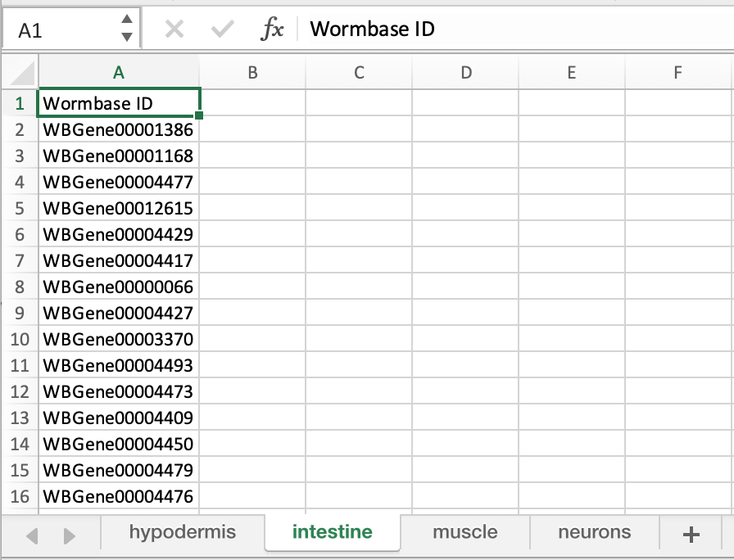Click the Select All corner triangle
Image resolution: width=734 pixels, height=560 pixels.
(x=19, y=73)
